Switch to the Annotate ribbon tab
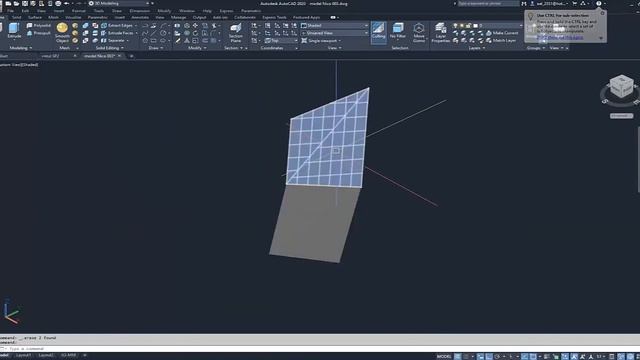This screenshot has height=360, width=640. [x=140, y=18]
